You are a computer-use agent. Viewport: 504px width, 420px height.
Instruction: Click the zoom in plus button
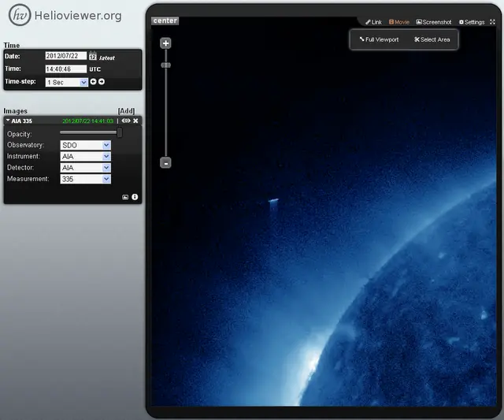[165, 43]
